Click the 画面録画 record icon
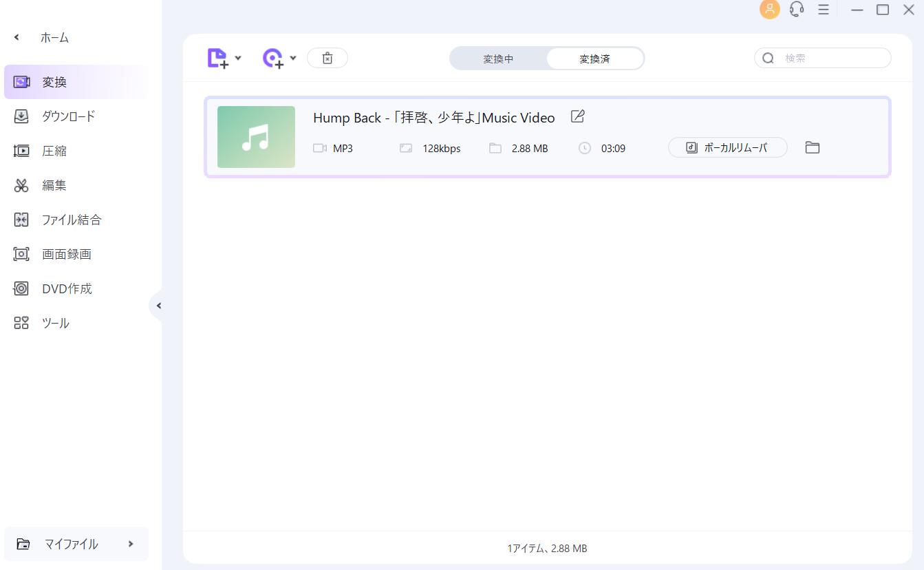 click(x=21, y=254)
